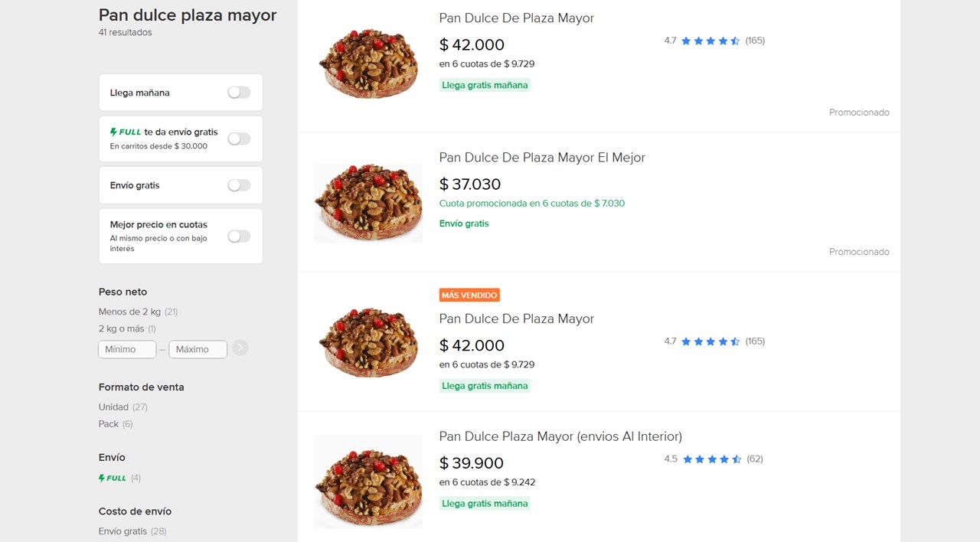The width and height of the screenshot is (980, 542).
Task: Open reviews showing 165 ratings
Action: click(755, 41)
